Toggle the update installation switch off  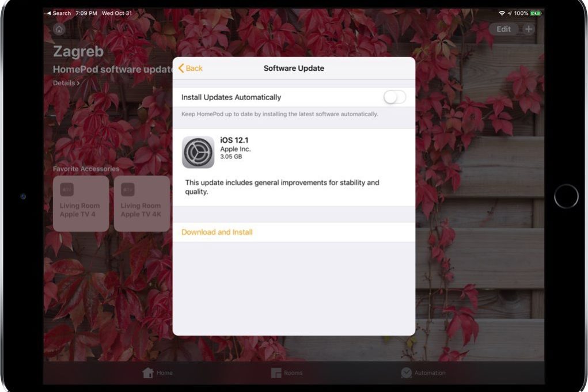(x=394, y=97)
